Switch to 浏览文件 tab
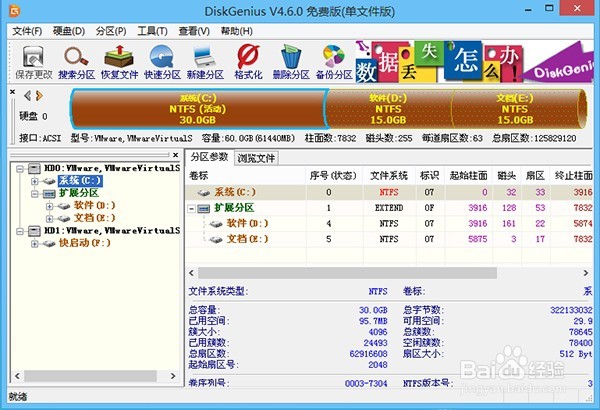The height and width of the screenshot is (410, 600). coord(256,158)
